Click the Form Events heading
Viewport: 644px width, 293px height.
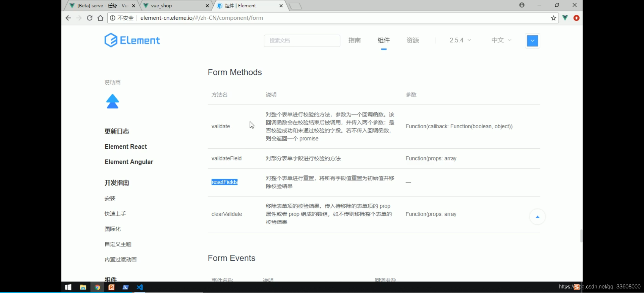pyautogui.click(x=231, y=258)
